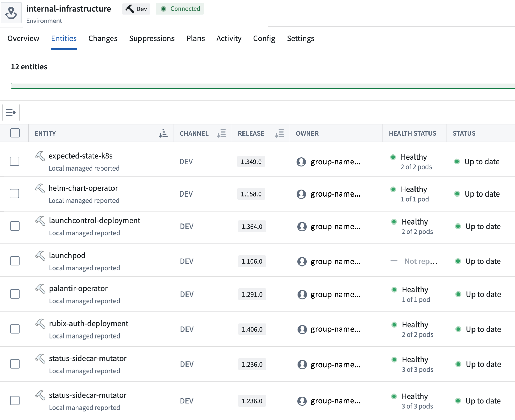The height and width of the screenshot is (420, 515).
Task: Click the hammer icon beside launchcontrol-deployment
Action: coord(40,220)
